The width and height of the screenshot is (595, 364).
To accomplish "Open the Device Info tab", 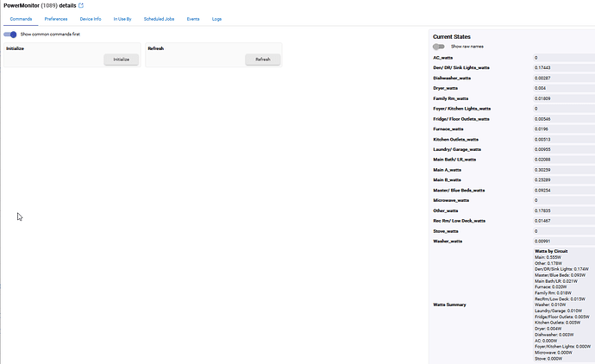I will coord(91,18).
